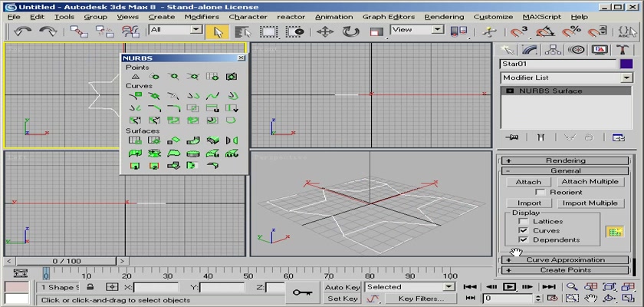Click the Play Animation button
The width and height of the screenshot is (644, 307).
pos(509,287)
